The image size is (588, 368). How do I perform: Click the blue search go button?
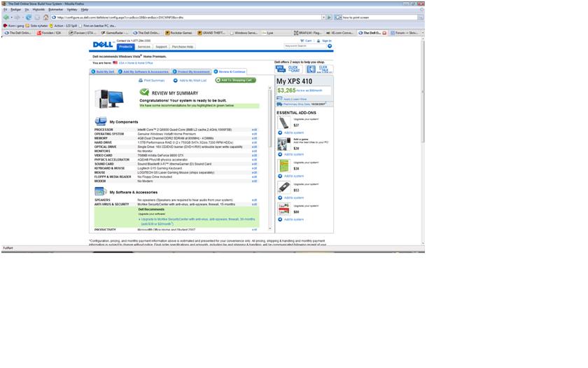coord(330,46)
